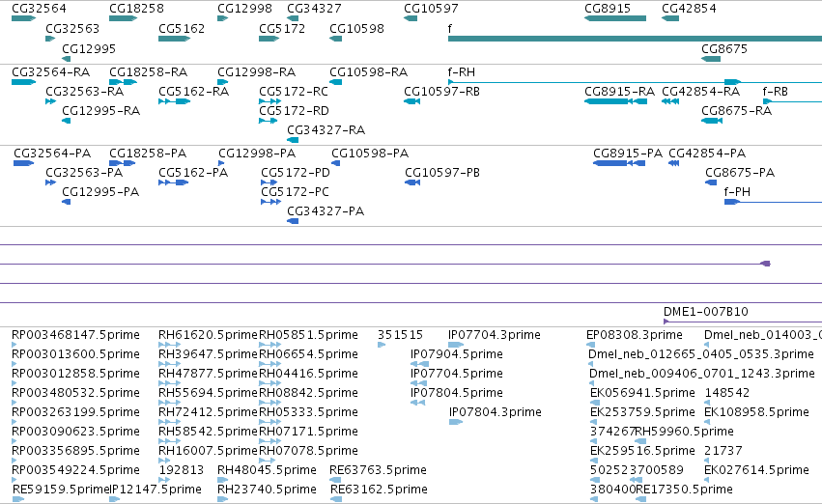Select the plain CG8915 gene label
The height and width of the screenshot is (504, 822).
(608, 9)
